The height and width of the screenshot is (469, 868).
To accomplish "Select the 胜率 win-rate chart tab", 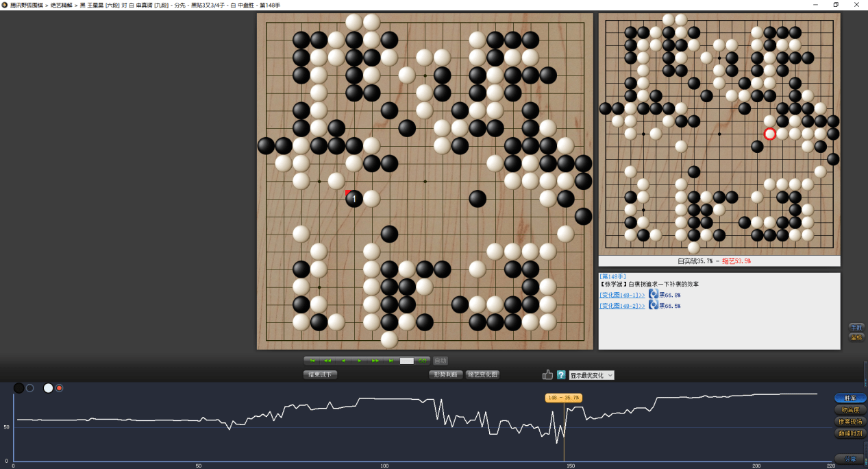I will [x=850, y=398].
